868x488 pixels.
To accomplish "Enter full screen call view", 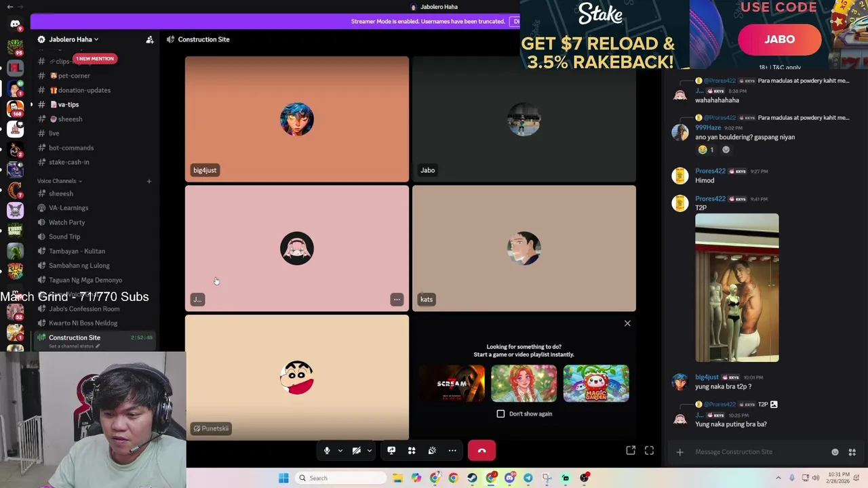I will [x=649, y=451].
